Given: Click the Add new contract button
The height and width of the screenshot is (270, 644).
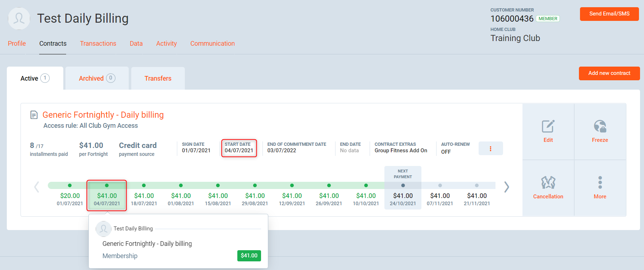Looking at the screenshot, I should click(609, 73).
